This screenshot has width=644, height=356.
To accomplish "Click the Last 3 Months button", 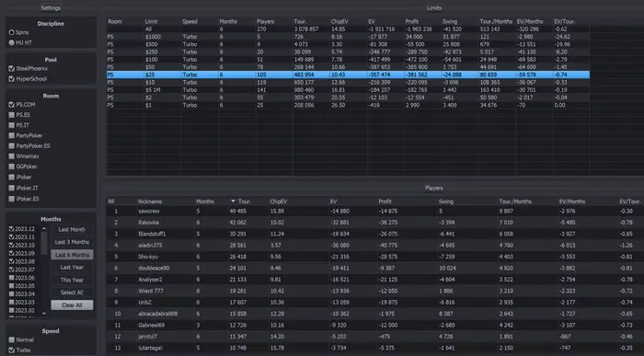I will (72, 242).
